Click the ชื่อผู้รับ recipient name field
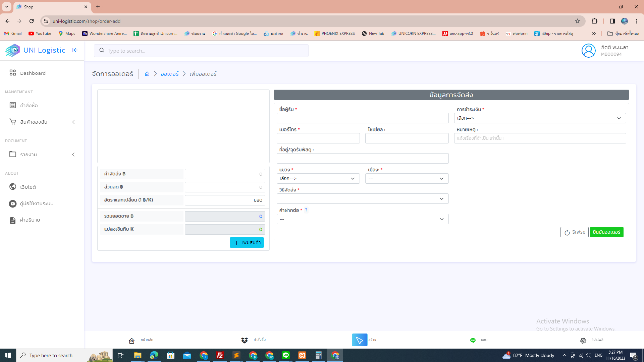 [x=363, y=118]
